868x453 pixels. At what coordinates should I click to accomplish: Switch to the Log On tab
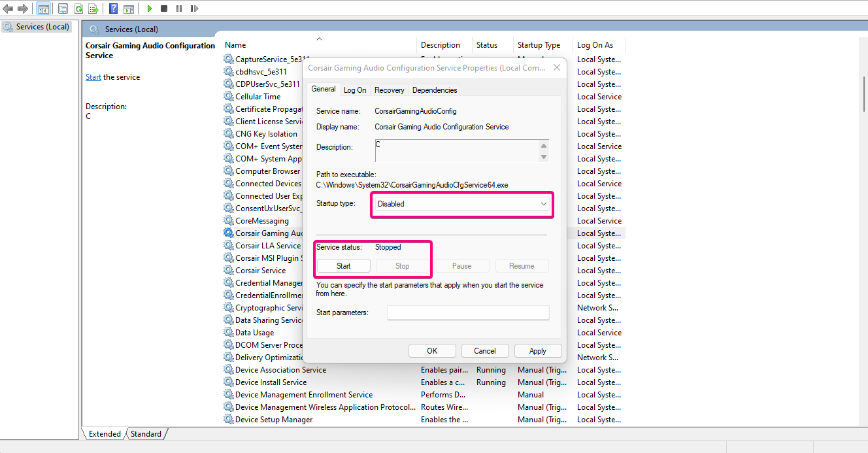pos(355,90)
